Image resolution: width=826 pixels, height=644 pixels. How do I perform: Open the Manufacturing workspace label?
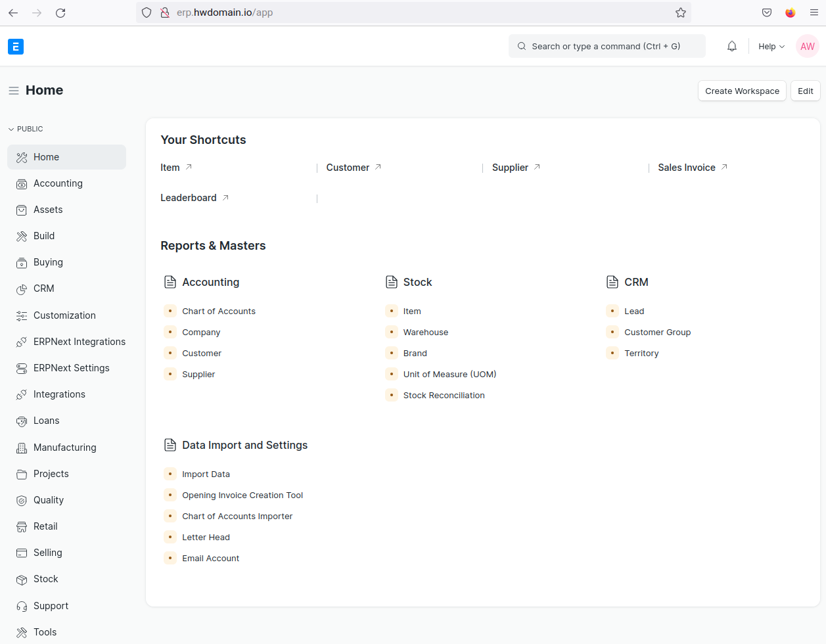[65, 448]
